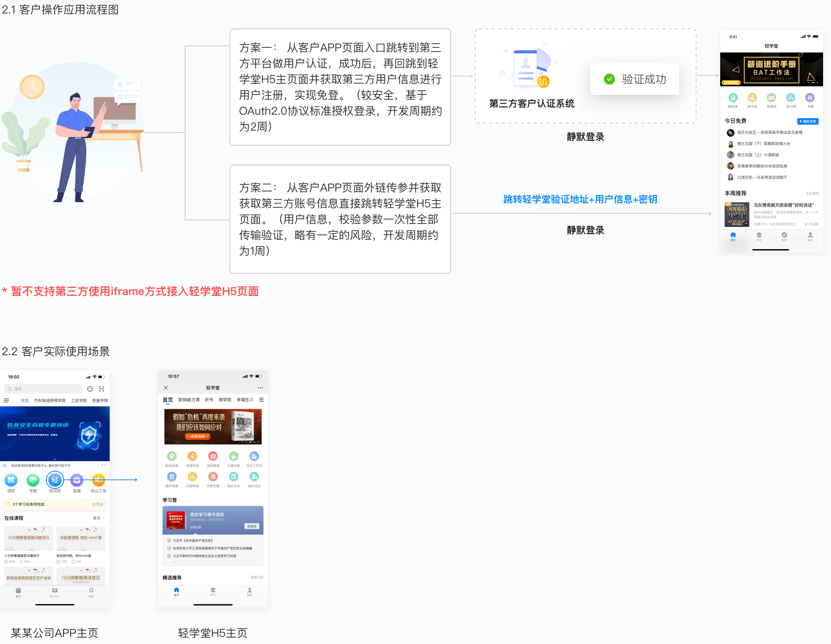Click 方案二 description box
Screen dimensions: 831x644
(x=340, y=219)
